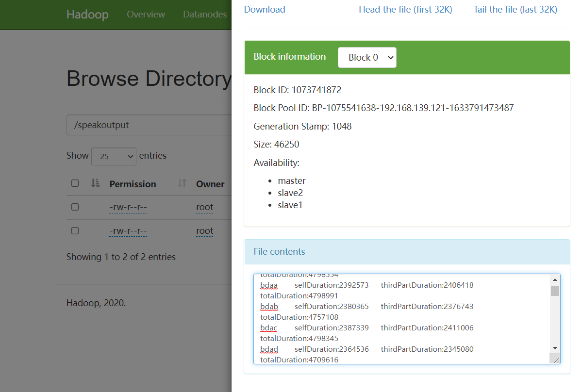This screenshot has width=582, height=392.
Task: Click the bdab entry in file contents
Action: click(x=269, y=307)
